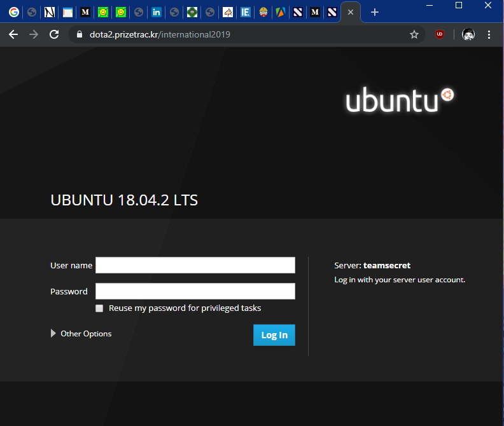Open the Chrome profile avatar
This screenshot has width=504, height=426.
(x=468, y=34)
